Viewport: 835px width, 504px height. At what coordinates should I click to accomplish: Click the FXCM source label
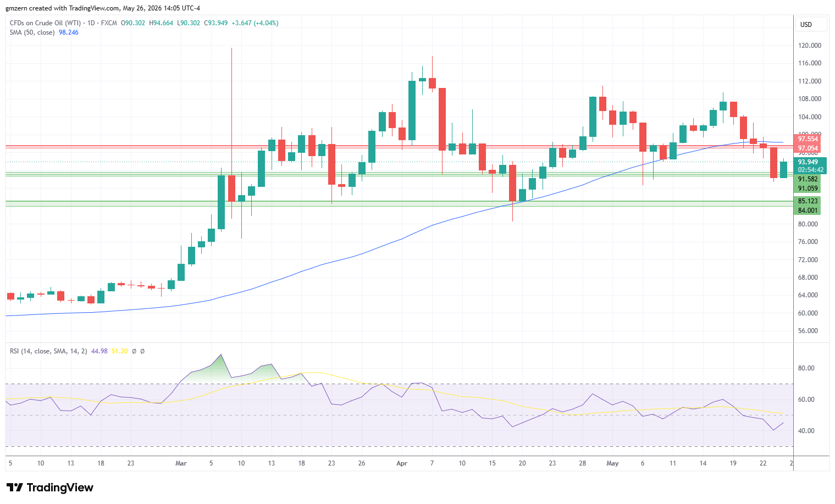[x=109, y=23]
